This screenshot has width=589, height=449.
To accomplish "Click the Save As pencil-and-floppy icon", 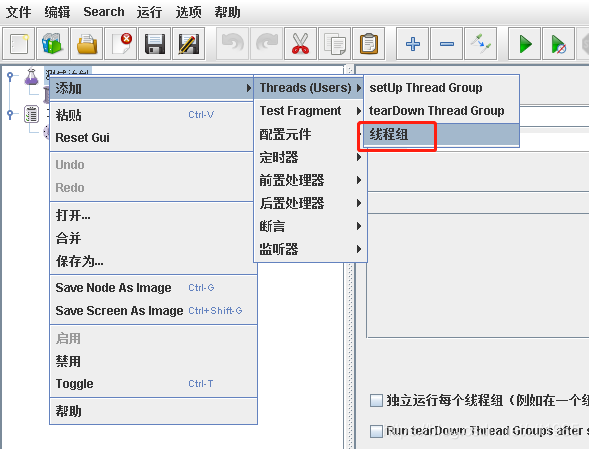I will [189, 44].
